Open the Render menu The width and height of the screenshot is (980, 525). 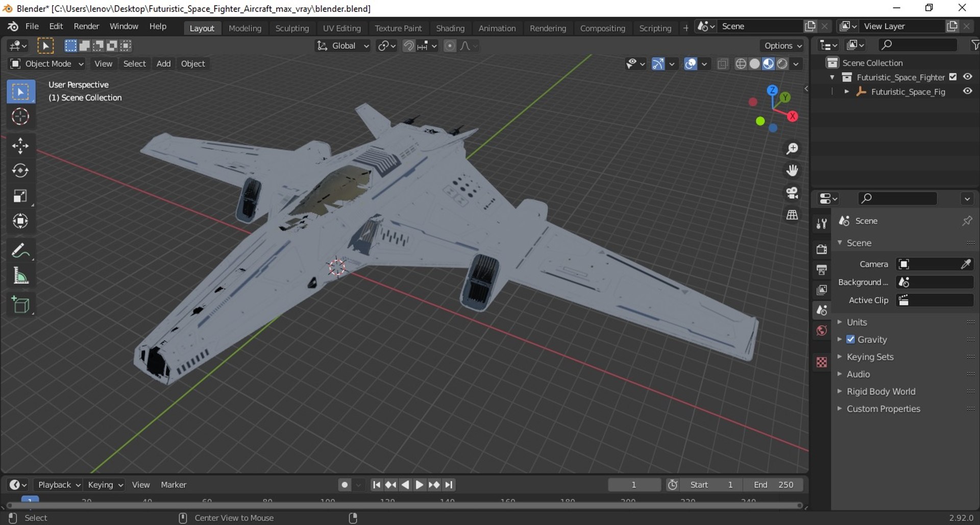(x=86, y=27)
